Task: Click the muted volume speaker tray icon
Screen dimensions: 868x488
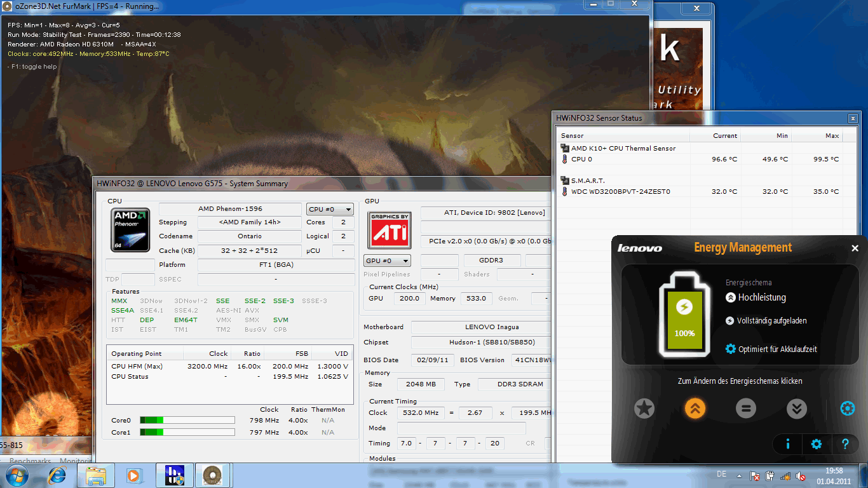Action: [801, 475]
